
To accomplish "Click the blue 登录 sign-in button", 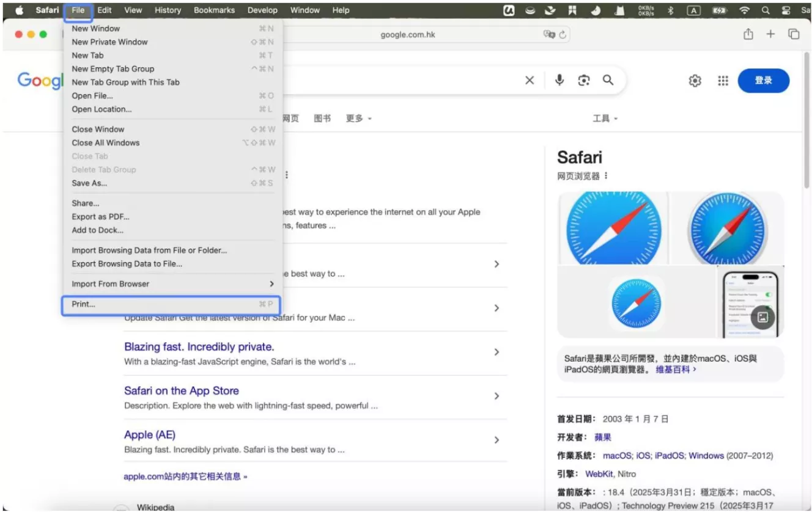I will click(x=763, y=80).
